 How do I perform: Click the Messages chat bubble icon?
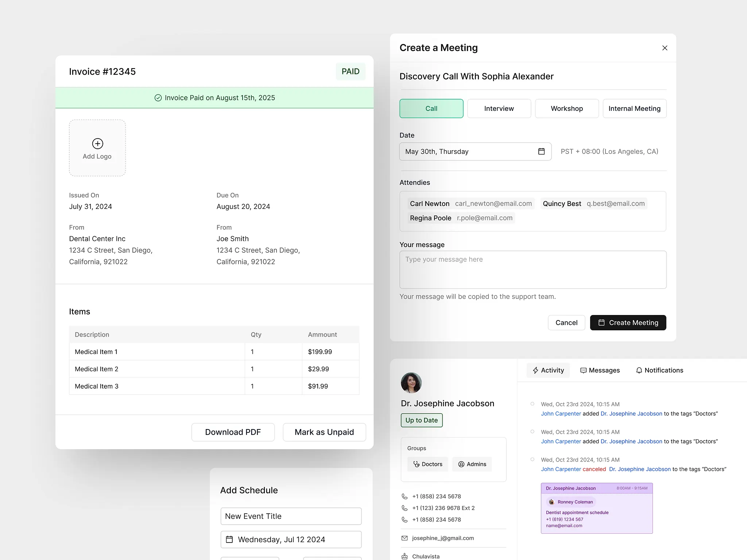[x=583, y=370]
